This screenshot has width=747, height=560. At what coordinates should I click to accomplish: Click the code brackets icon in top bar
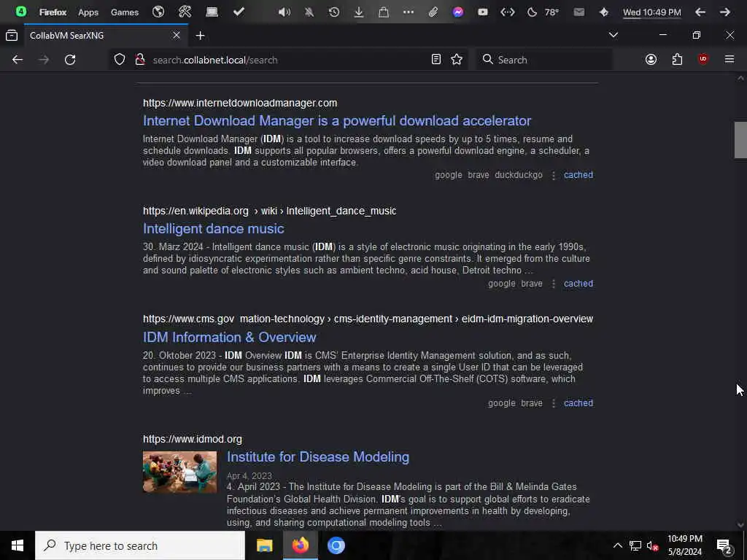coord(508,12)
